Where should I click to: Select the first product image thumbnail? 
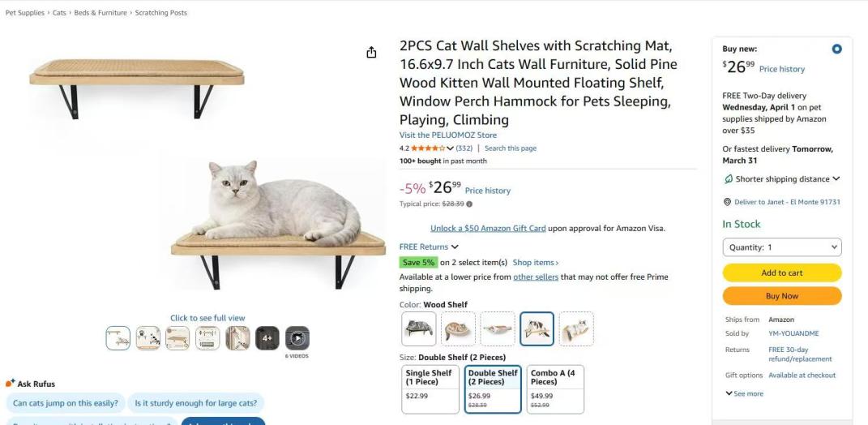coord(118,338)
